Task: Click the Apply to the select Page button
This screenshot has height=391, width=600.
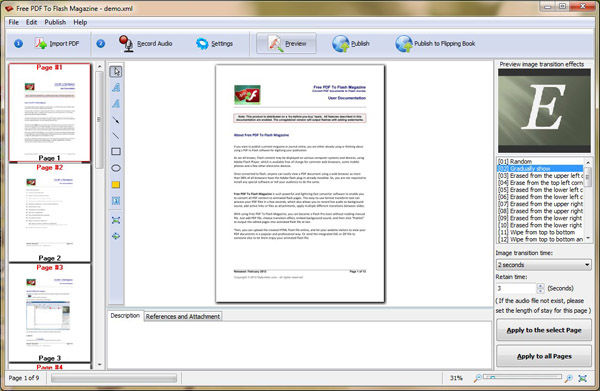Action: tap(544, 330)
